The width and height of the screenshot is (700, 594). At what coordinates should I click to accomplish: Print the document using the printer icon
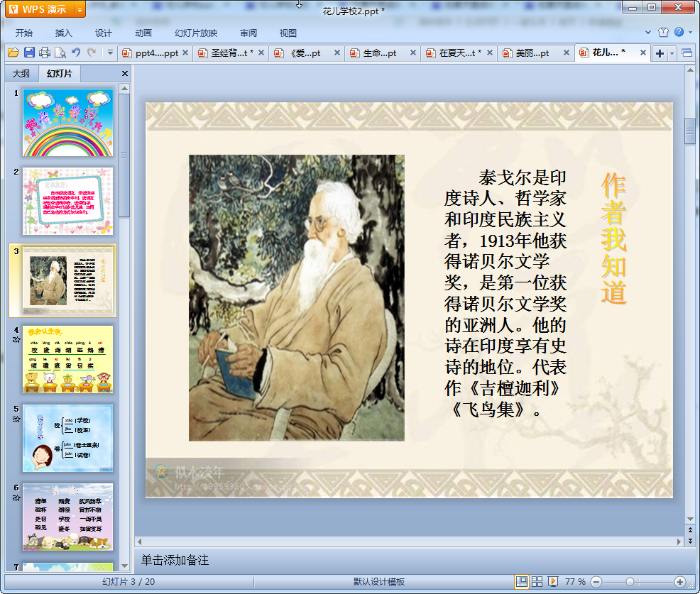(45, 53)
